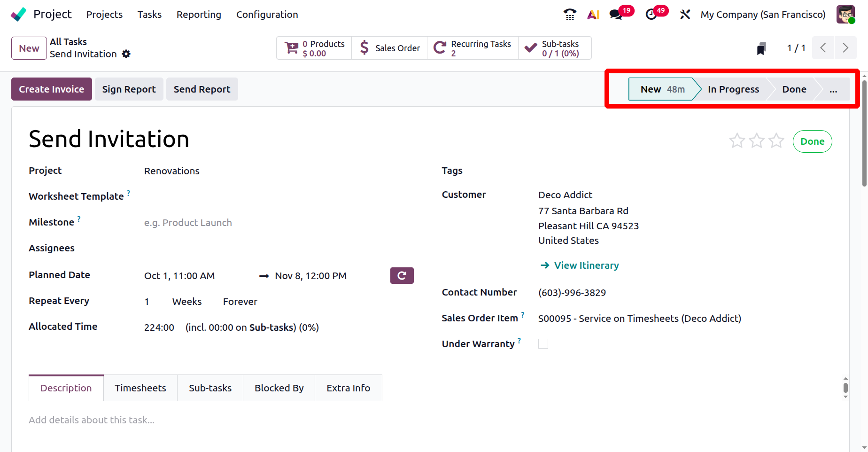Move task to In Progress stage

[733, 89]
